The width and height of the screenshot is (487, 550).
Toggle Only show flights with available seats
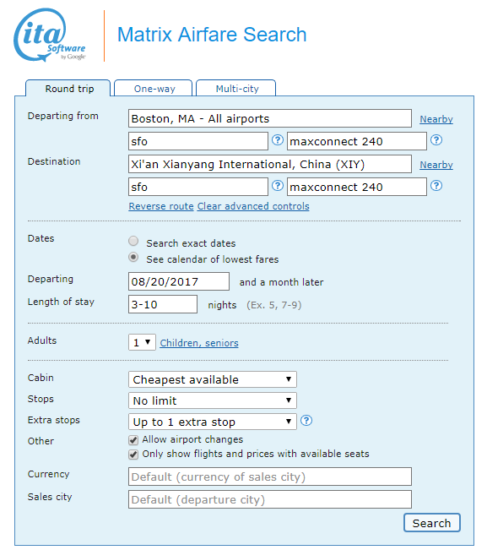133,455
